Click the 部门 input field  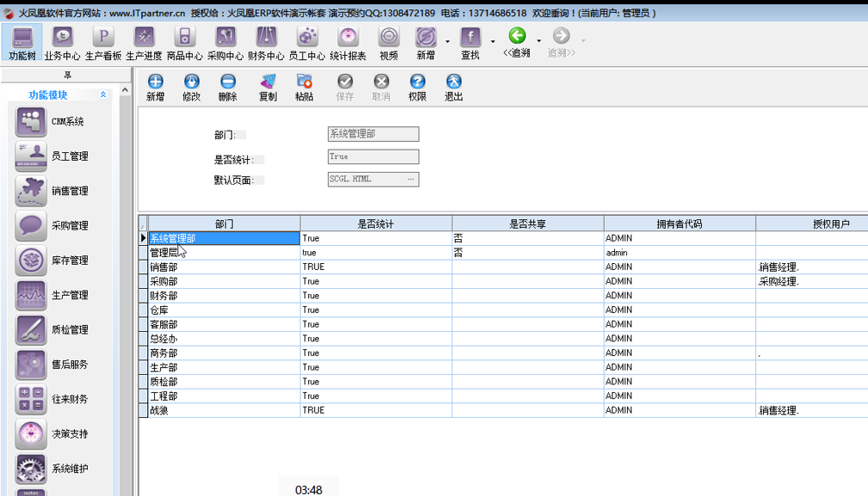(x=373, y=134)
